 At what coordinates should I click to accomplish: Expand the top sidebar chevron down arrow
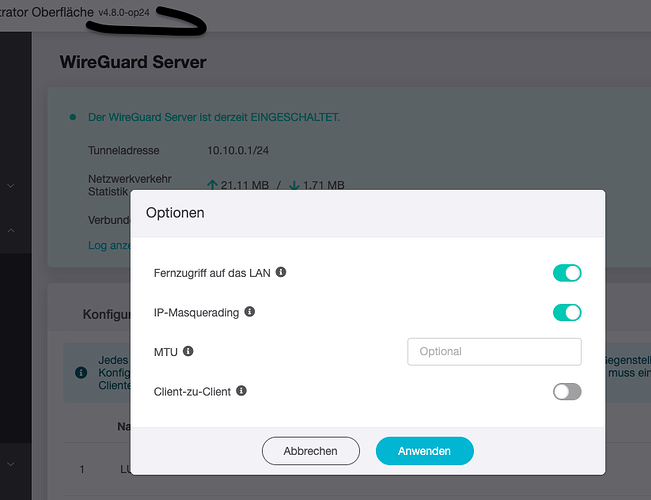tap(11, 186)
